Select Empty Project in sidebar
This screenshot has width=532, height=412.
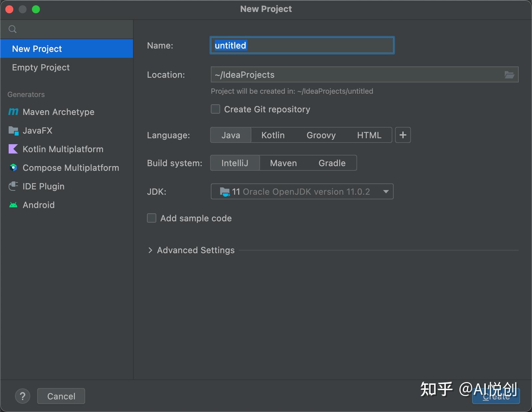tap(41, 67)
